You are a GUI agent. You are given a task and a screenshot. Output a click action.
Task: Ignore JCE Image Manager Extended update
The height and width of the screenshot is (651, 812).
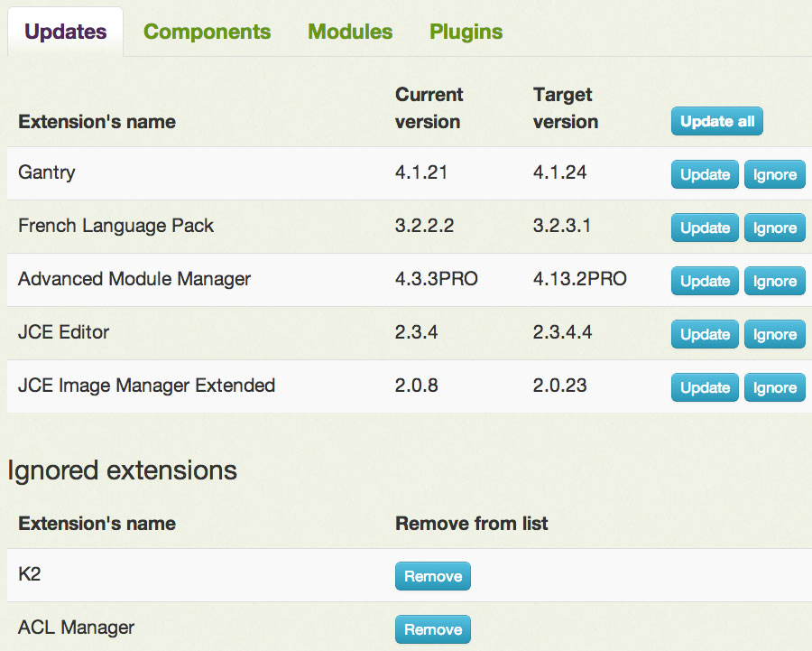click(775, 387)
